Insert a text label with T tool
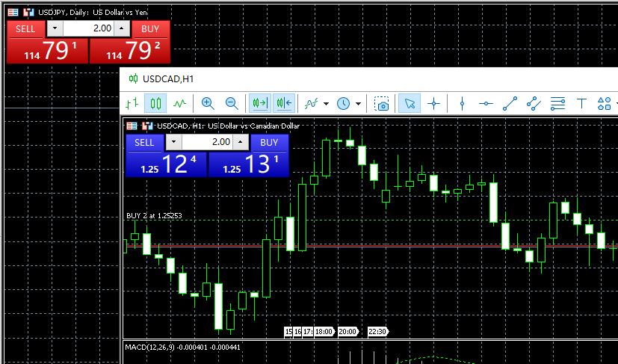The height and width of the screenshot is (364, 618). pyautogui.click(x=581, y=104)
